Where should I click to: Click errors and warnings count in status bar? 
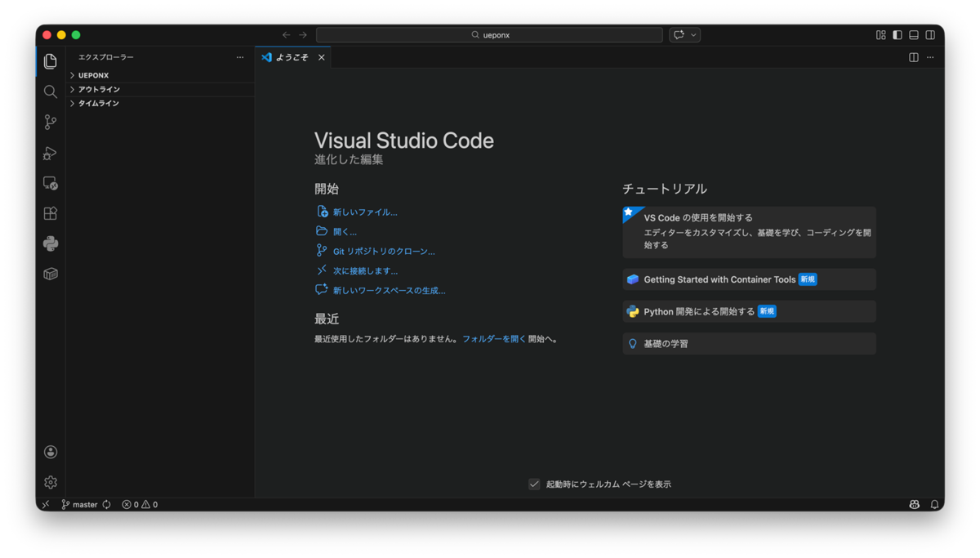(x=140, y=505)
